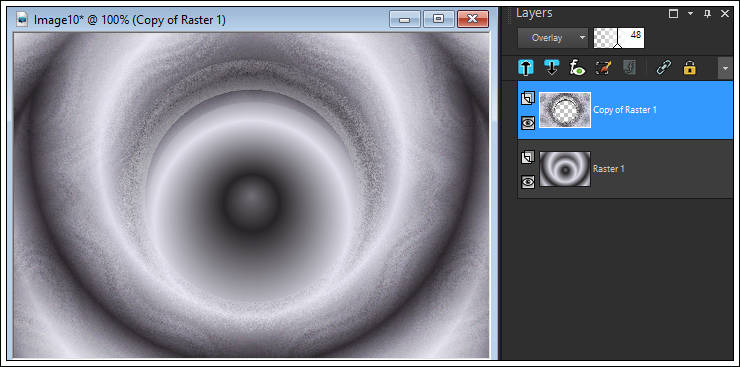
Task: Click the link layers chain icon
Action: (664, 68)
